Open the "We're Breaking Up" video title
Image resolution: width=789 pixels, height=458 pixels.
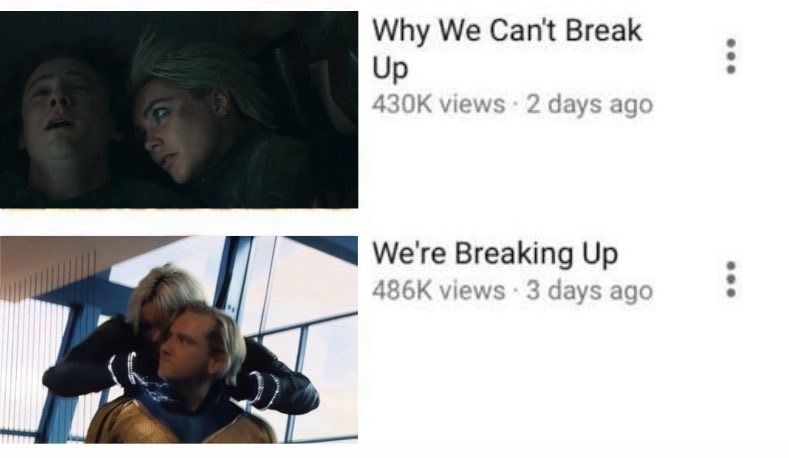click(495, 253)
